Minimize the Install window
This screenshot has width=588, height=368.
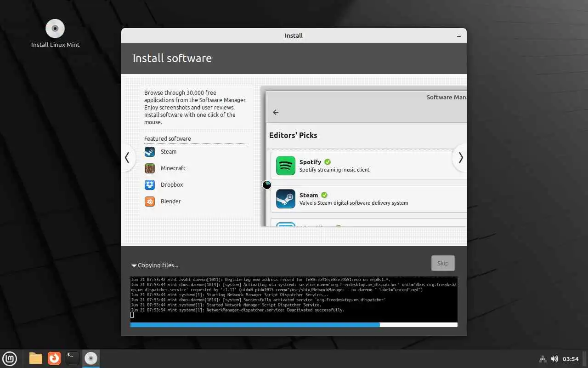[459, 36]
